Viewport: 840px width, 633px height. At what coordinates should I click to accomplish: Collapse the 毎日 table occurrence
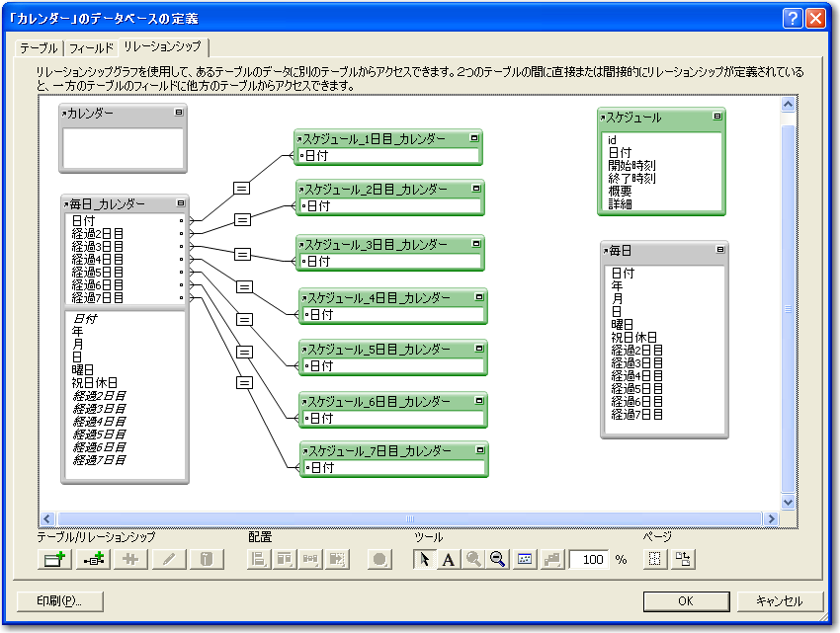pos(720,250)
